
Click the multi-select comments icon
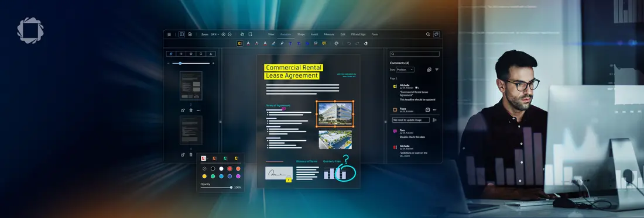[x=429, y=70]
